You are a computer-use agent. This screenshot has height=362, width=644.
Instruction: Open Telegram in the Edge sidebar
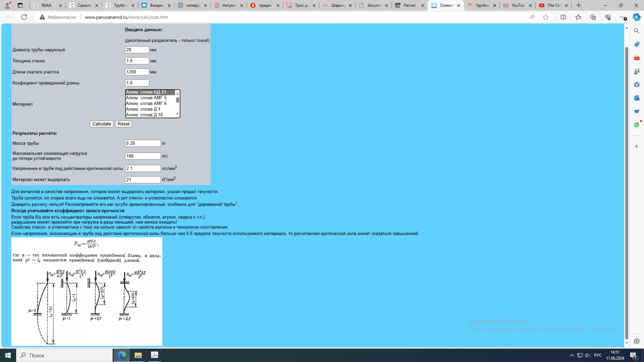coord(636,111)
